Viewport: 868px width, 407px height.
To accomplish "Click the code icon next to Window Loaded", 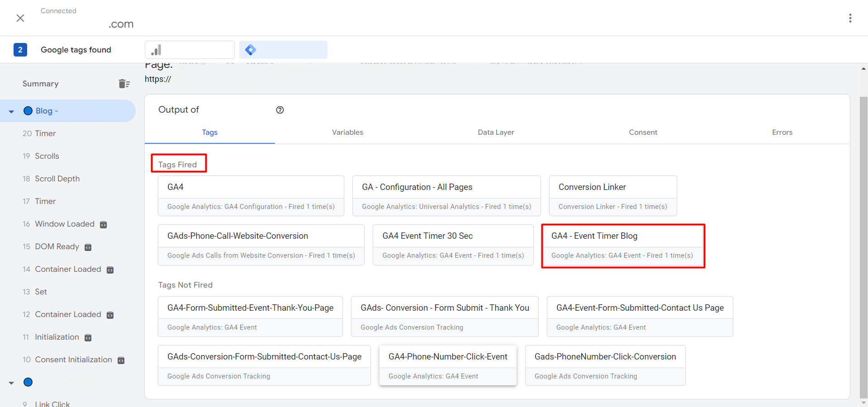I will pyautogui.click(x=104, y=225).
